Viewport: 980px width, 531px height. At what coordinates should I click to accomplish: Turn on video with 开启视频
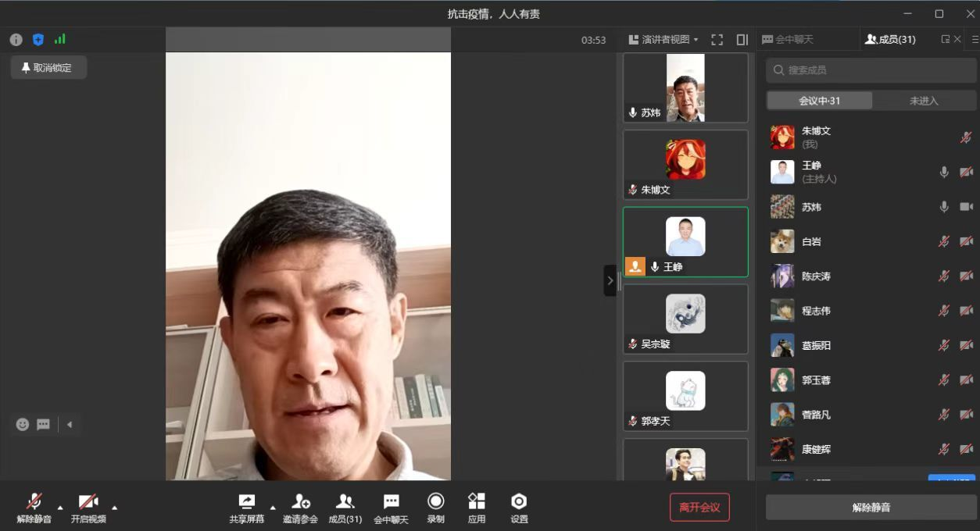pyautogui.click(x=88, y=501)
